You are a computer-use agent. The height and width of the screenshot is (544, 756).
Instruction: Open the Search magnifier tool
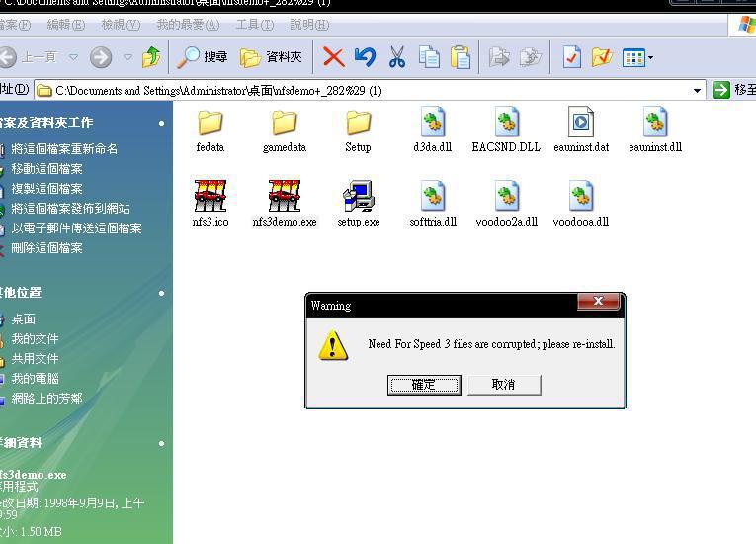coord(202,57)
